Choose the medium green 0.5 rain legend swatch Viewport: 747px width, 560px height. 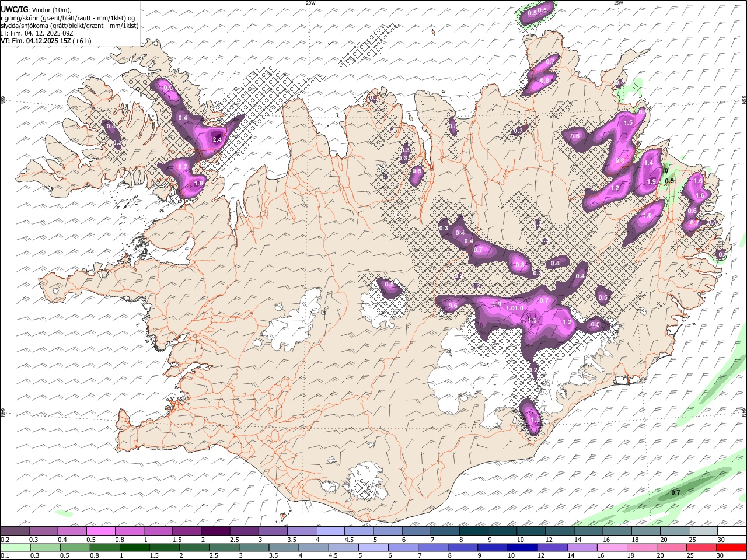[75, 547]
